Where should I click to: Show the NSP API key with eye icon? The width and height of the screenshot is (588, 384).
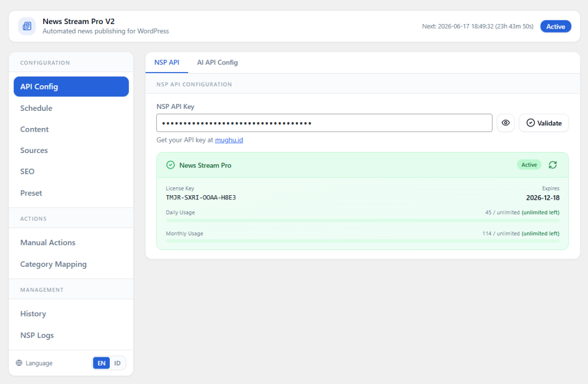tap(505, 123)
